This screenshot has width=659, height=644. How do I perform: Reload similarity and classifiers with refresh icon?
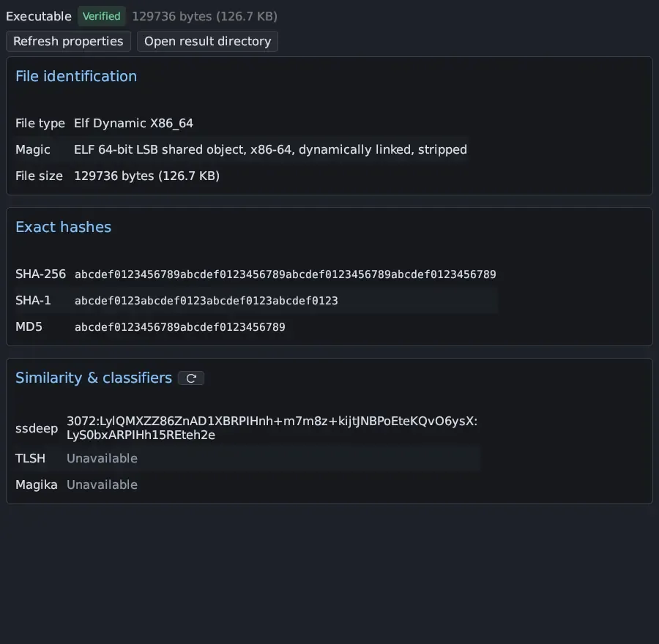coord(191,378)
